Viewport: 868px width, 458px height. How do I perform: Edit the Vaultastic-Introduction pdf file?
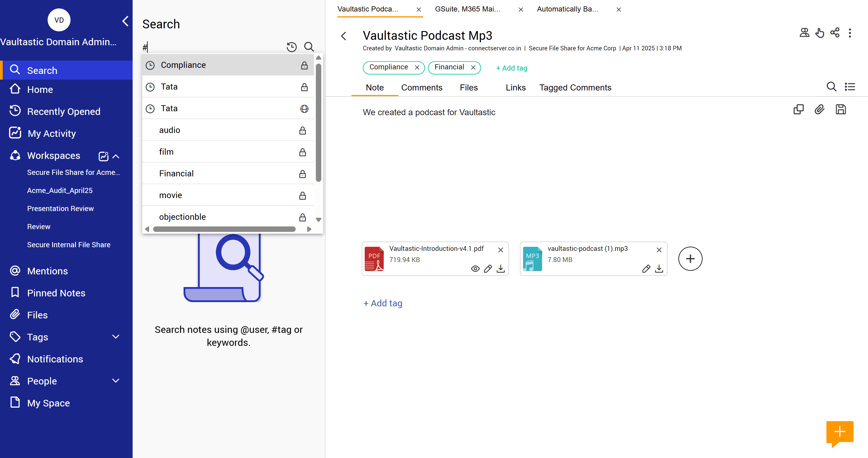pyautogui.click(x=488, y=269)
